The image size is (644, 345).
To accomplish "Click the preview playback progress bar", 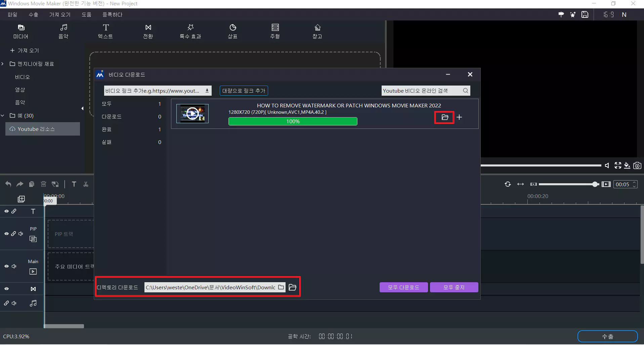I will [541, 165].
